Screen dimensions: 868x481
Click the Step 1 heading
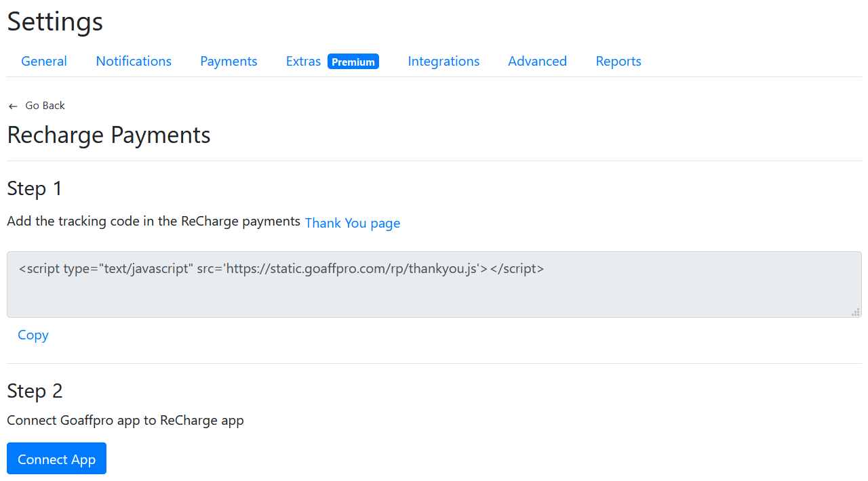pos(35,188)
